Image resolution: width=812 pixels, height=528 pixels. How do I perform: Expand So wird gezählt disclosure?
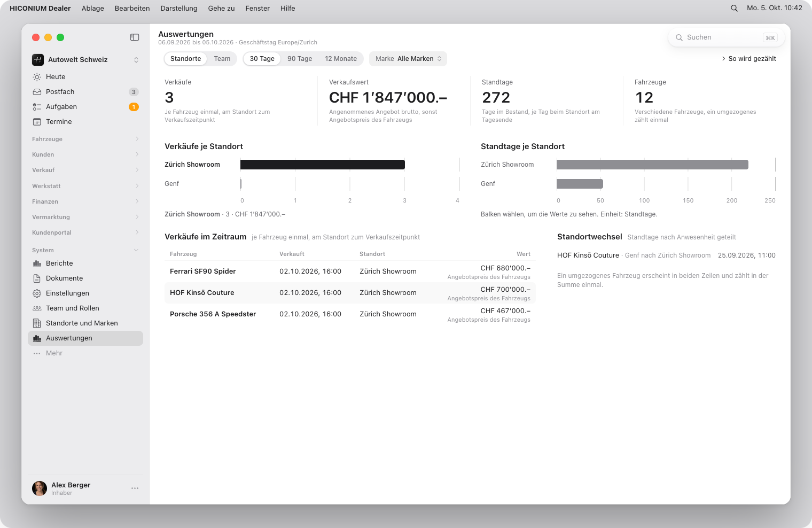point(749,59)
